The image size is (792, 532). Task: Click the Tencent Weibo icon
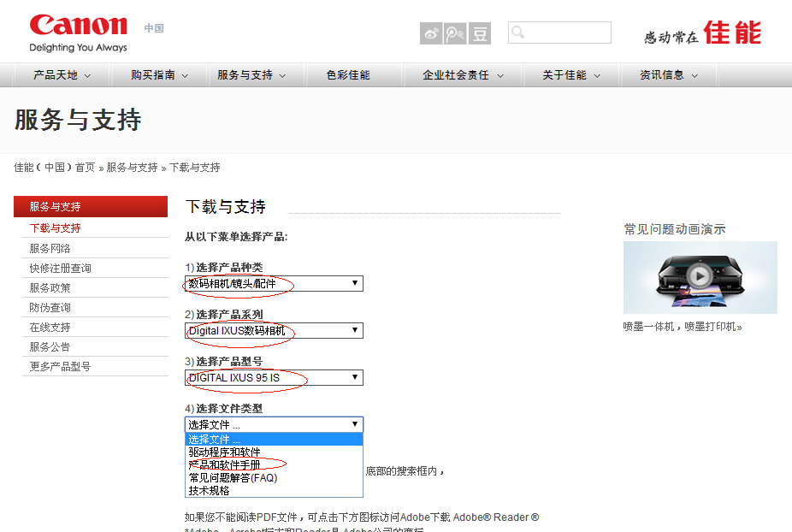coord(456,33)
